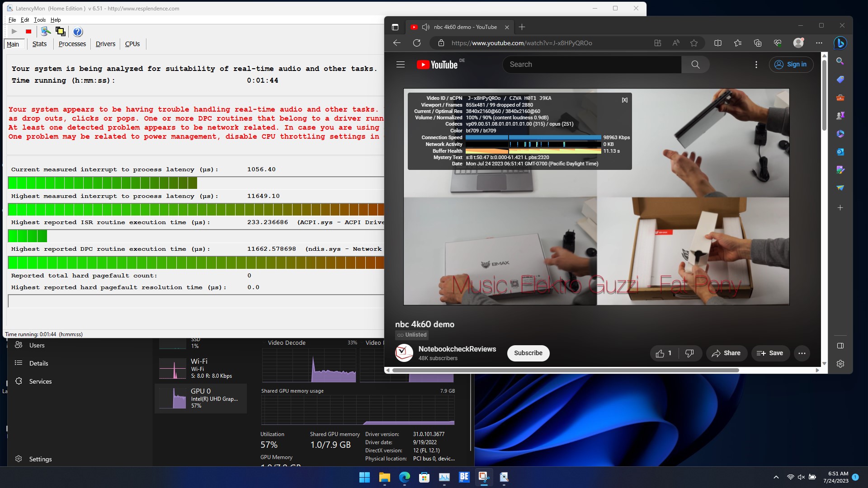
Task: Click LatencyMon red stop monitoring button
Action: (28, 32)
